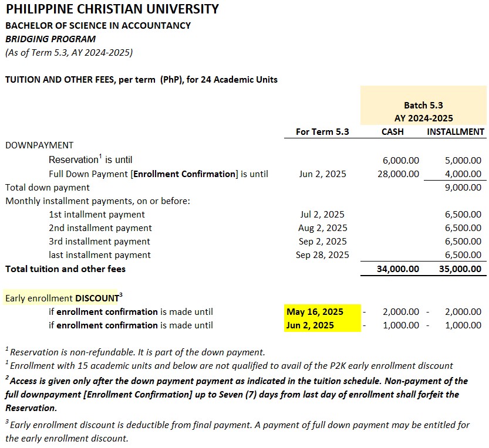Click the "Sep 2, 2025" due date
Screen dimensions: 489x448
tap(322, 242)
